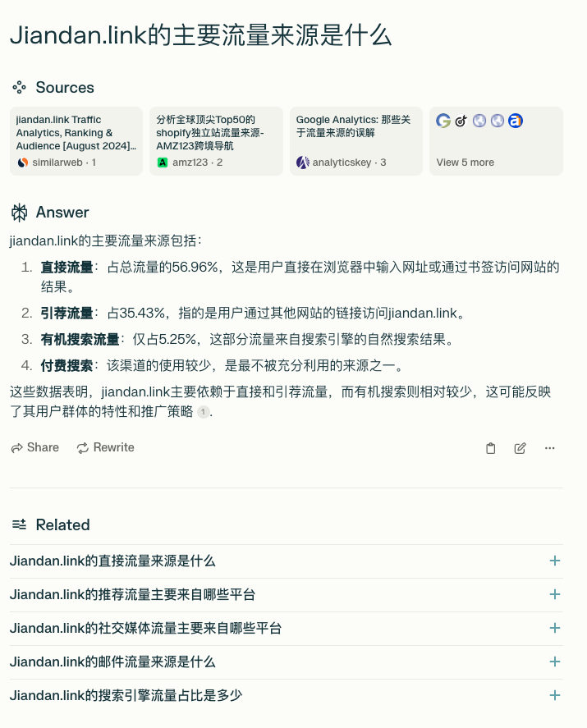Click the 'Related' heading
The image size is (587, 728).
tap(62, 524)
